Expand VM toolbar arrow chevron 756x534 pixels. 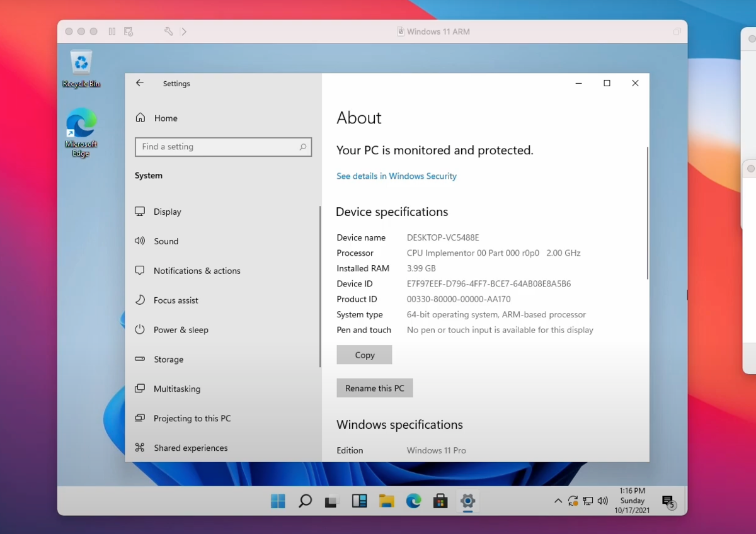[x=184, y=31]
